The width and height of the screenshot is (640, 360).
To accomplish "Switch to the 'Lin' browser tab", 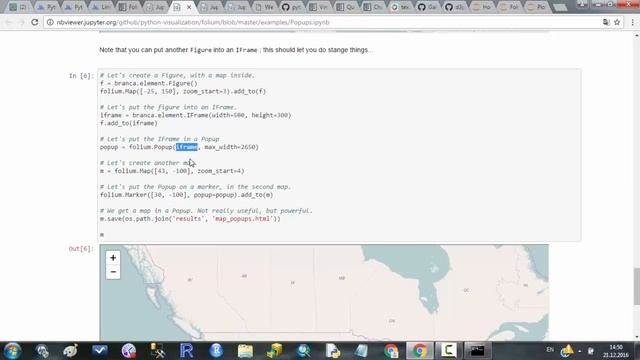I will pyautogui.click(x=101, y=7).
